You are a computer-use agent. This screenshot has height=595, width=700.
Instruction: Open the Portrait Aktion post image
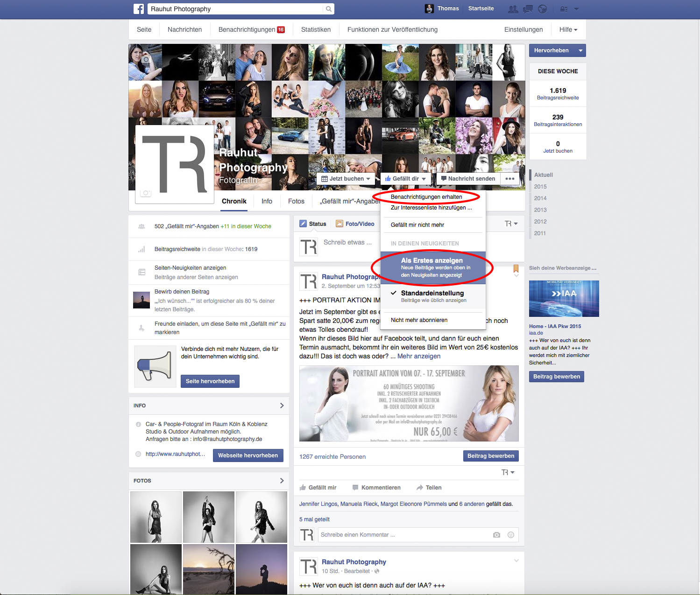click(409, 404)
